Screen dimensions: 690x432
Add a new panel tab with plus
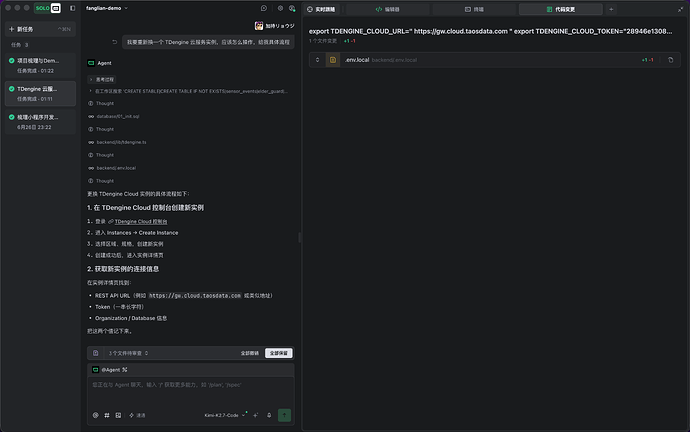coord(611,9)
